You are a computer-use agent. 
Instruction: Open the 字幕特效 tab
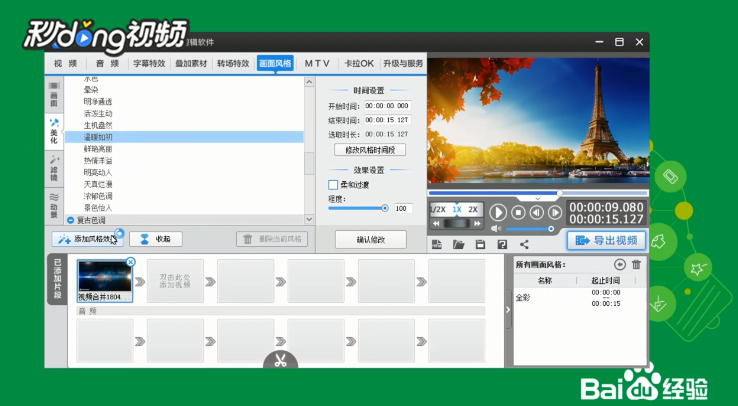(149, 64)
